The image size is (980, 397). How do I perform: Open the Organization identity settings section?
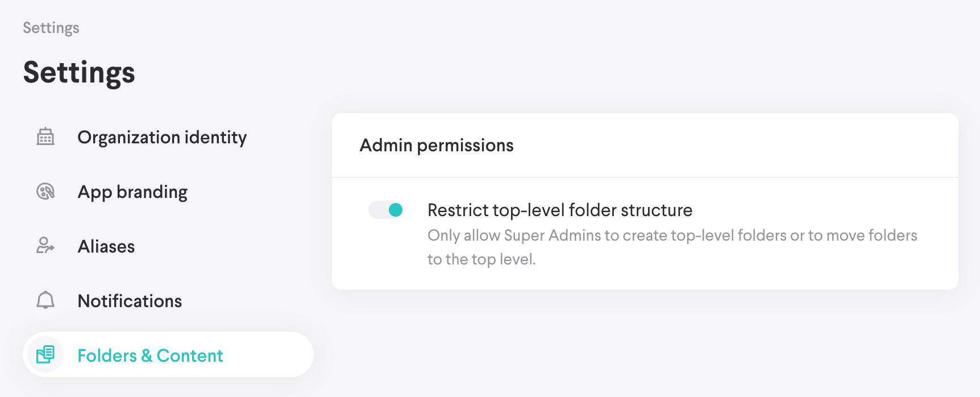[x=162, y=138]
